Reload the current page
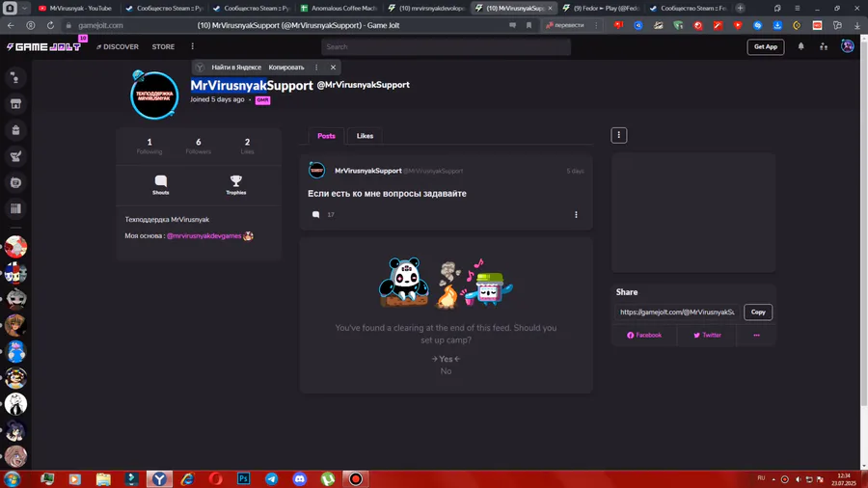 (50, 25)
